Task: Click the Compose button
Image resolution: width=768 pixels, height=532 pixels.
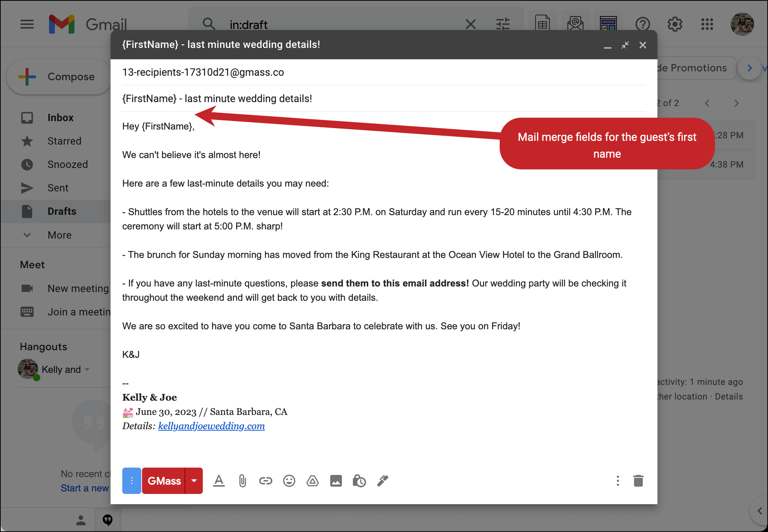Action: pyautogui.click(x=59, y=77)
